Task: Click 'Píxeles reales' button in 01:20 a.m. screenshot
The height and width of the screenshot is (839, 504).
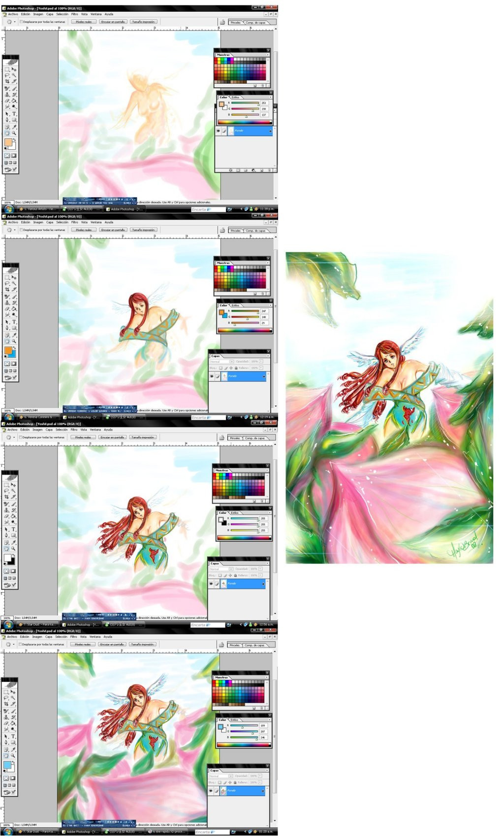Action: click(82, 644)
